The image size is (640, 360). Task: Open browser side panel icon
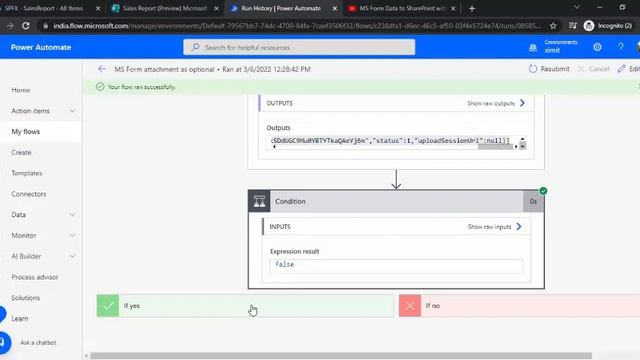573,26
